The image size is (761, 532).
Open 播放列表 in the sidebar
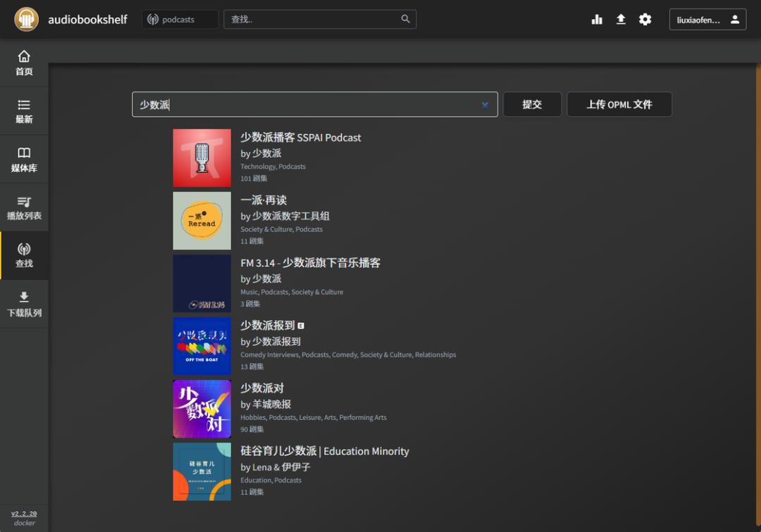pyautogui.click(x=24, y=208)
